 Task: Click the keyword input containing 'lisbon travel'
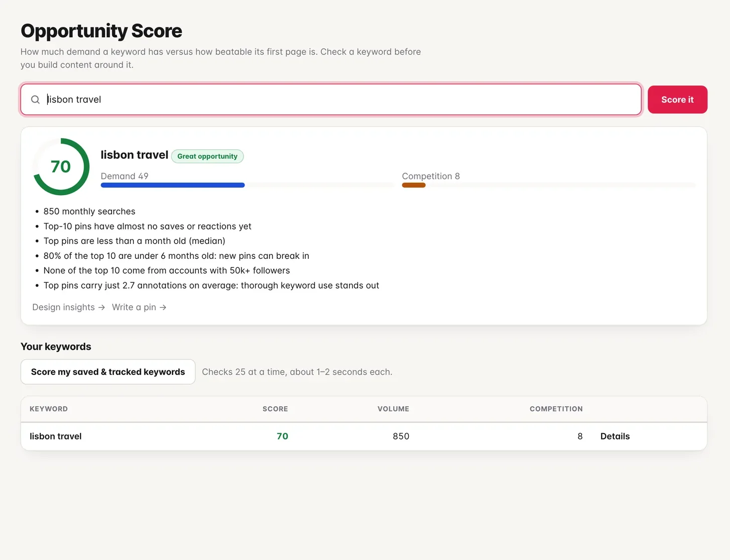coord(331,100)
